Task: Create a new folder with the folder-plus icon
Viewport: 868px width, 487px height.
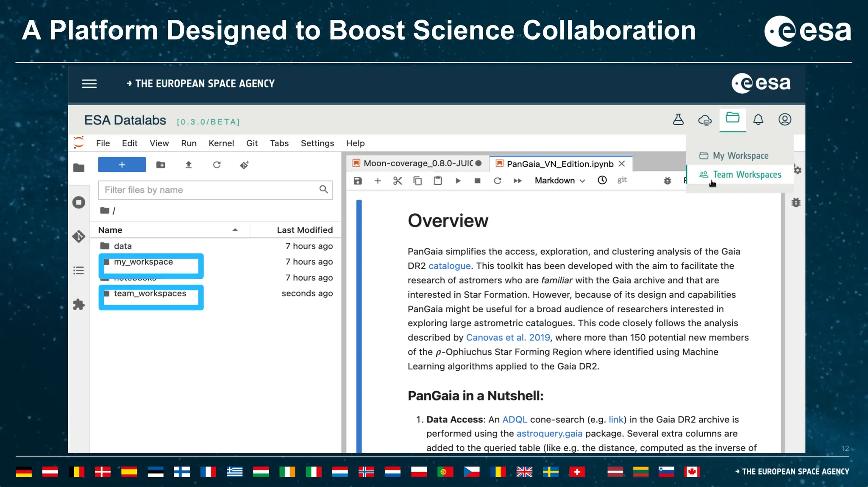Action: tap(161, 165)
